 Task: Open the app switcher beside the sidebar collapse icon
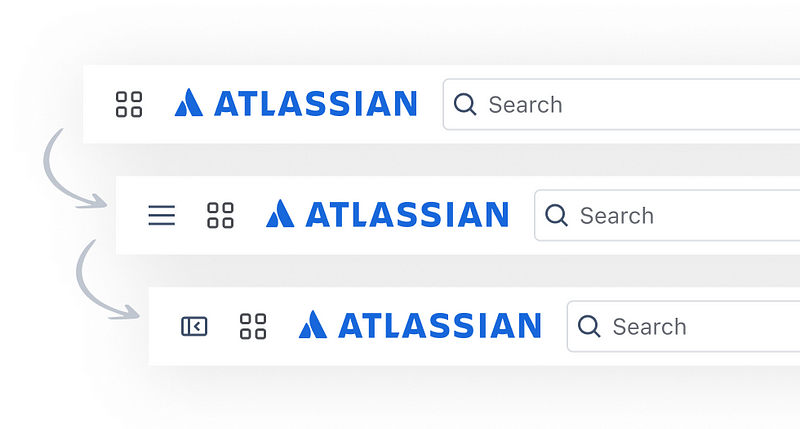(253, 326)
